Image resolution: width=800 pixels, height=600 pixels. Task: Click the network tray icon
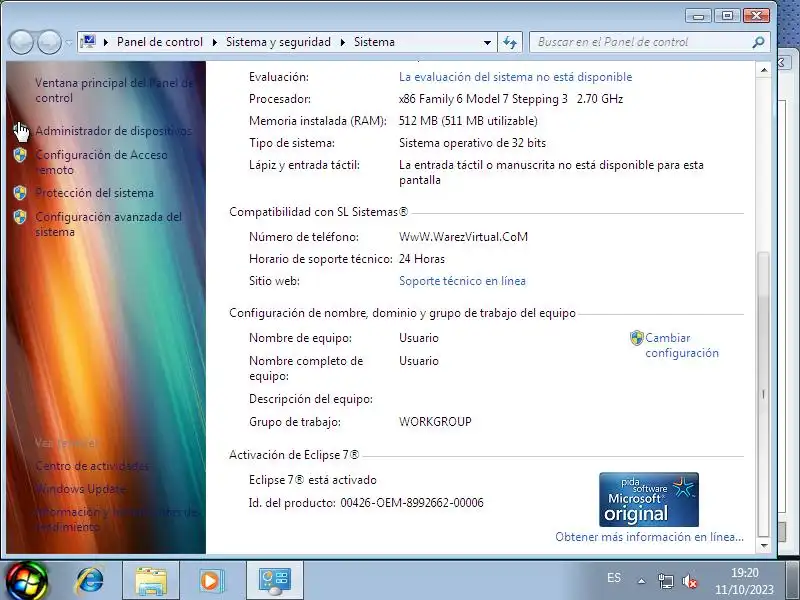(665, 581)
